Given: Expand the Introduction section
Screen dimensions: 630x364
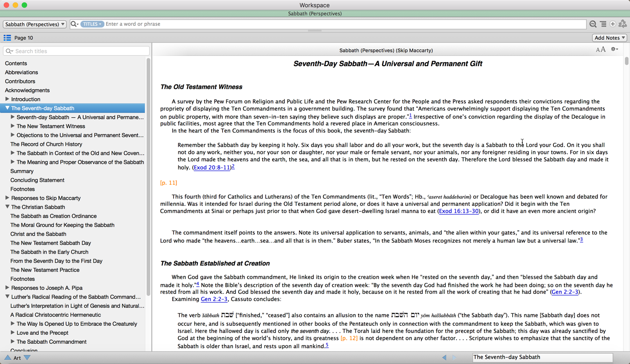Looking at the screenshot, I should coord(7,99).
